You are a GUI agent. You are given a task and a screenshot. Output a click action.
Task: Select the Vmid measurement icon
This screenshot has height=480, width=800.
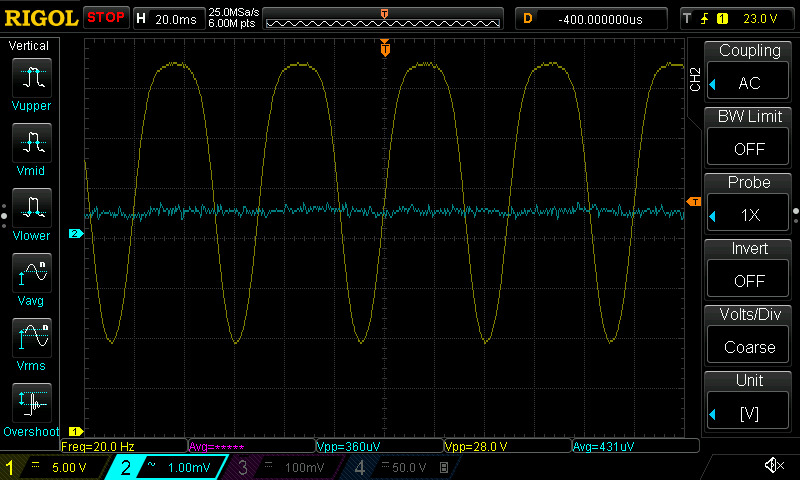(x=32, y=143)
